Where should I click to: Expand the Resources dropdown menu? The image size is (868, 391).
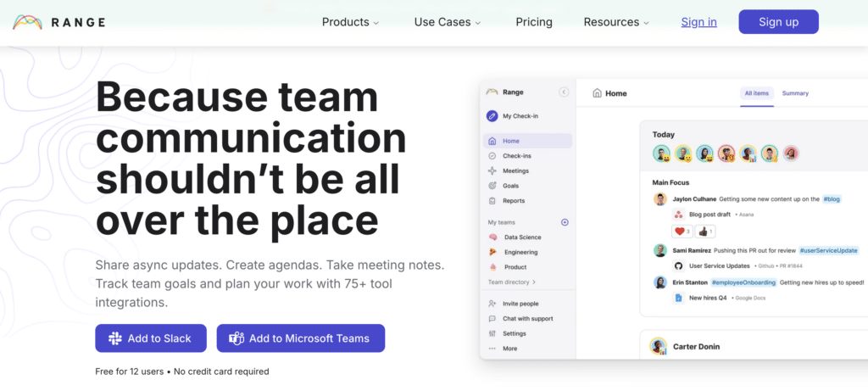pyautogui.click(x=616, y=22)
